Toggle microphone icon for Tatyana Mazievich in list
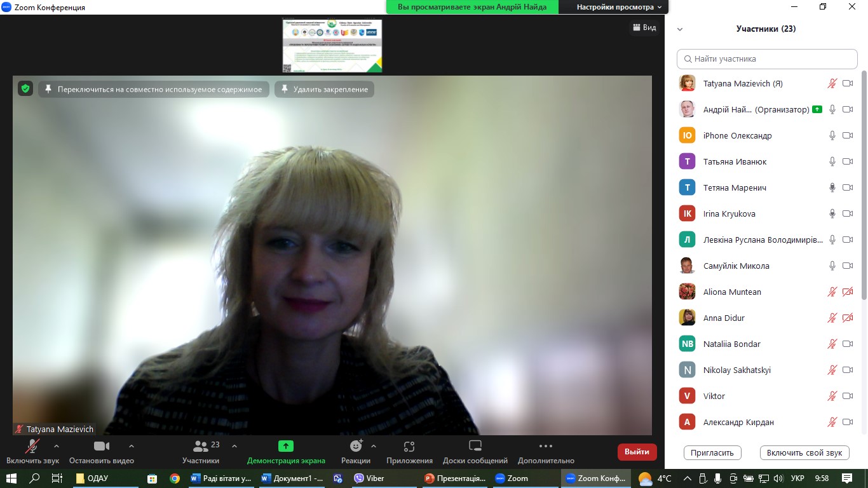This screenshot has height=488, width=868. coord(832,83)
